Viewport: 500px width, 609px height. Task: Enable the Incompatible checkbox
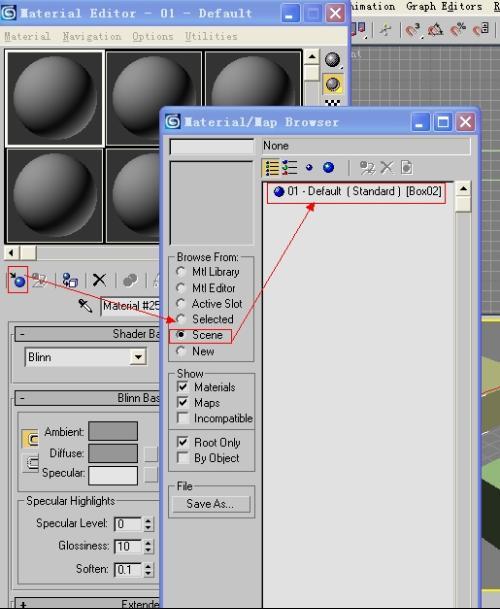(x=182, y=418)
